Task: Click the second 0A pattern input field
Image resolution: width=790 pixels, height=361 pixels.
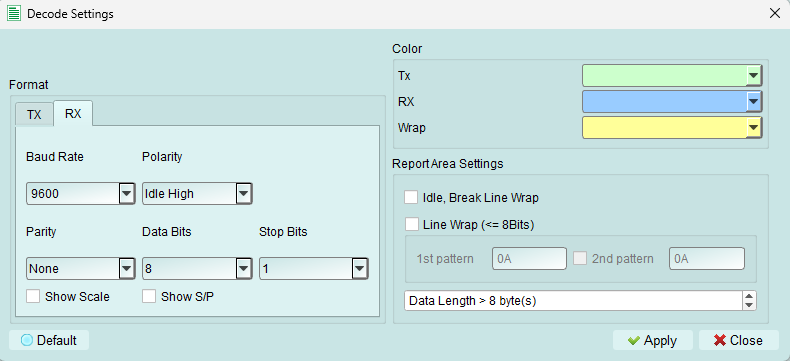Action: click(x=707, y=259)
